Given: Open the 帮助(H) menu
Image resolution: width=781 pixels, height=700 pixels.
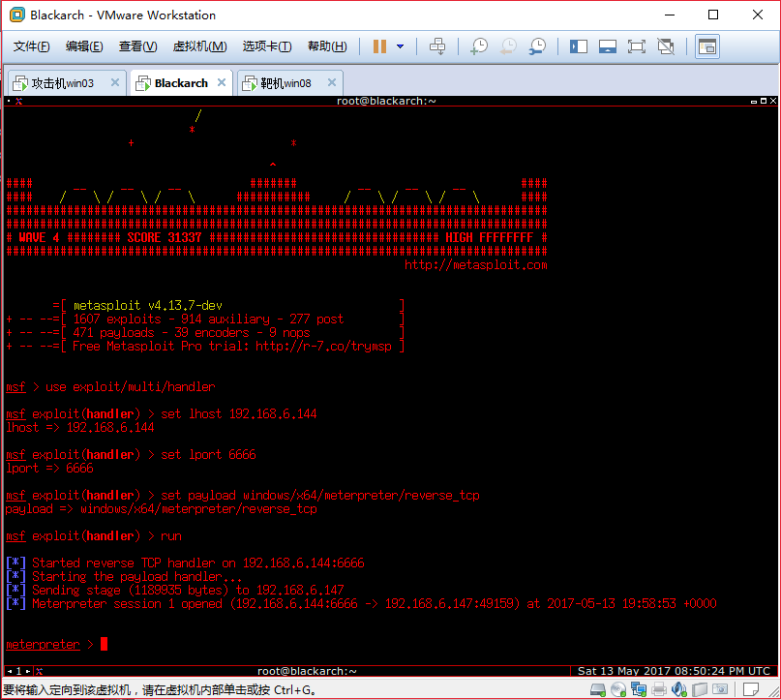Looking at the screenshot, I should (x=327, y=46).
